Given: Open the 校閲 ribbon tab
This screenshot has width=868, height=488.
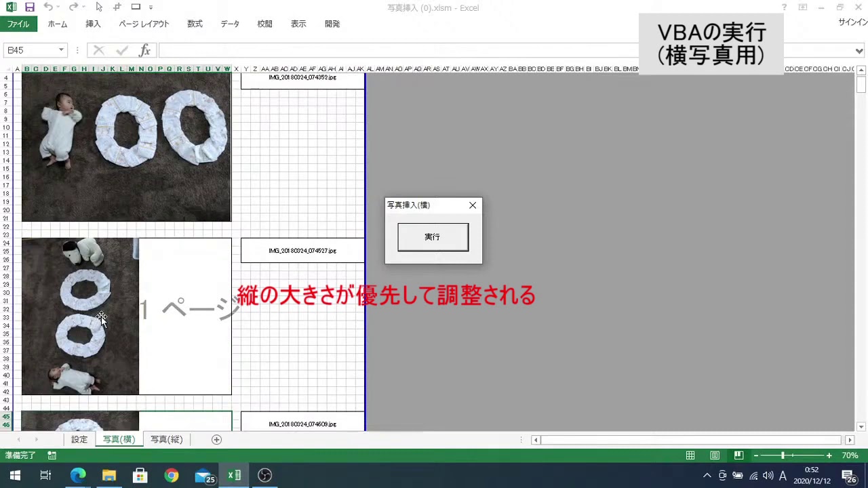Looking at the screenshot, I should (264, 24).
